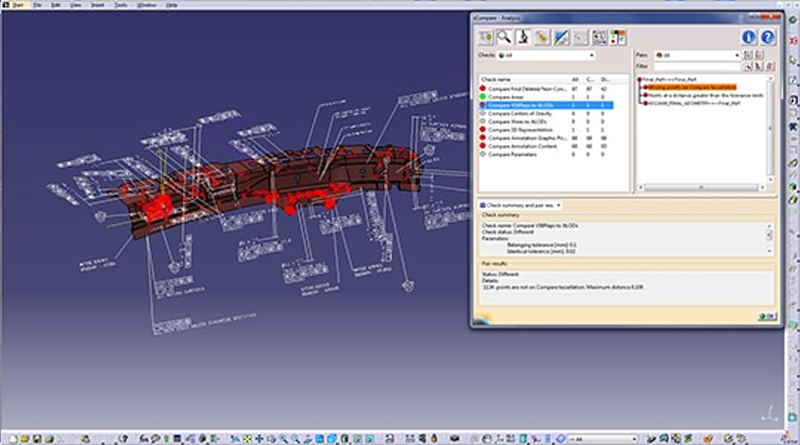
Task: Open the View menu
Action: pyautogui.click(x=76, y=5)
